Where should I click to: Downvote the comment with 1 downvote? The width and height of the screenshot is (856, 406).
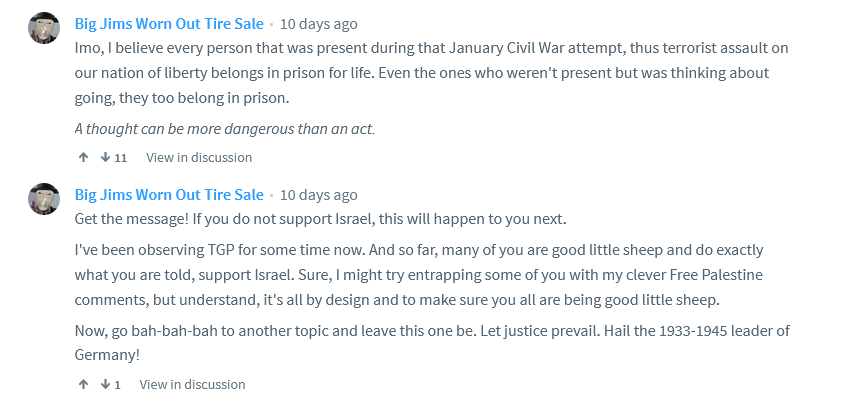[105, 385]
